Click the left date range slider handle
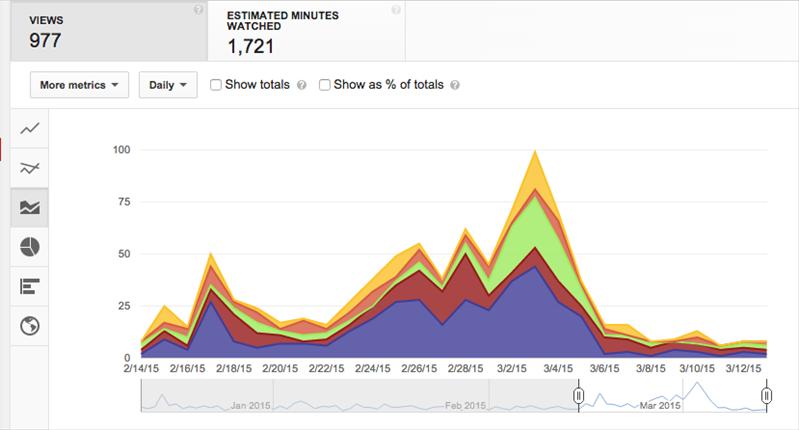The width and height of the screenshot is (799, 430). pos(578,395)
